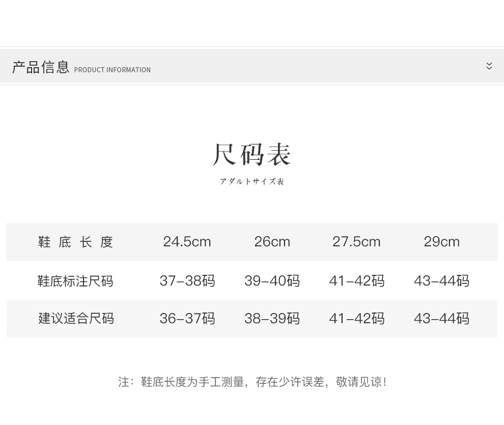Viewport: 504px width, 425px height.
Task: Select the 27.5cm cell
Action: (x=356, y=242)
